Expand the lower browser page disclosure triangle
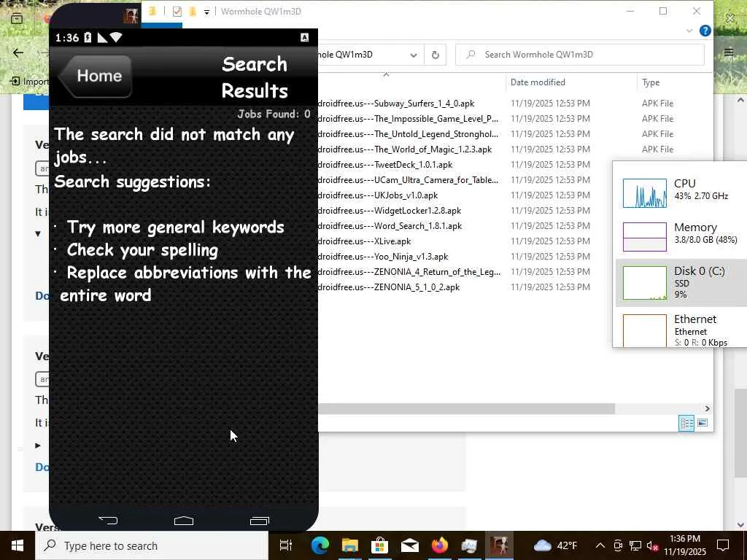 pyautogui.click(x=38, y=446)
